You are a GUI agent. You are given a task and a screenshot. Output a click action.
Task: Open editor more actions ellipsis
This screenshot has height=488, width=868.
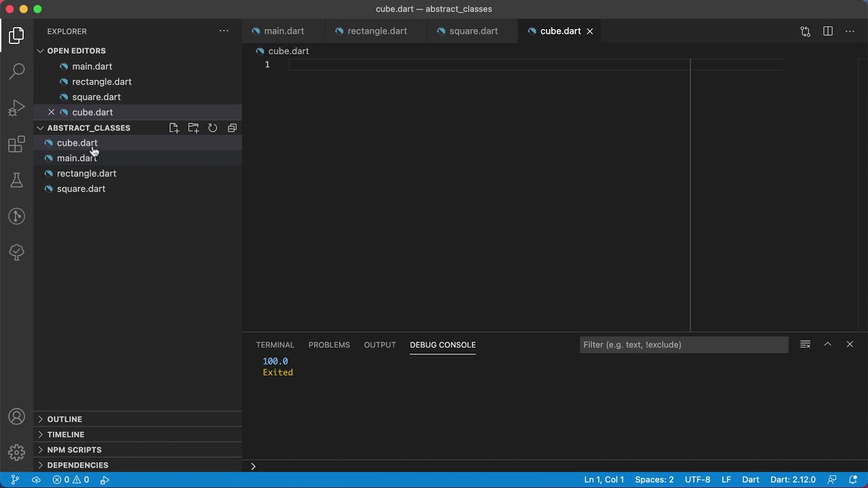point(850,31)
